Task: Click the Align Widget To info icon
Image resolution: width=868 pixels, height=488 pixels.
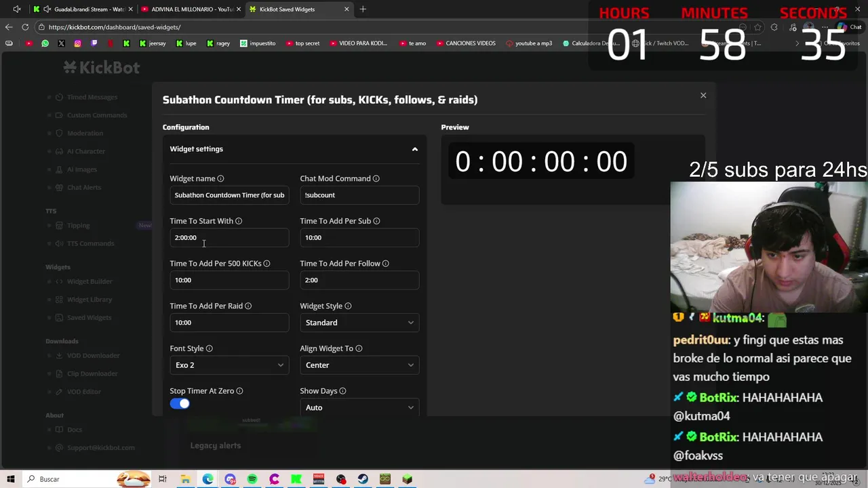Action: click(359, 348)
